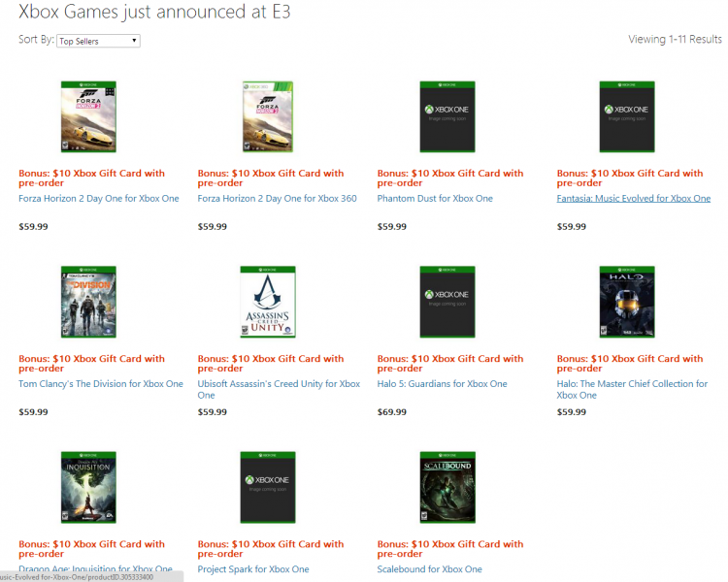Click the Dragon Age Inquisition cover art
Image resolution: width=728 pixels, height=582 pixels.
pyautogui.click(x=88, y=487)
